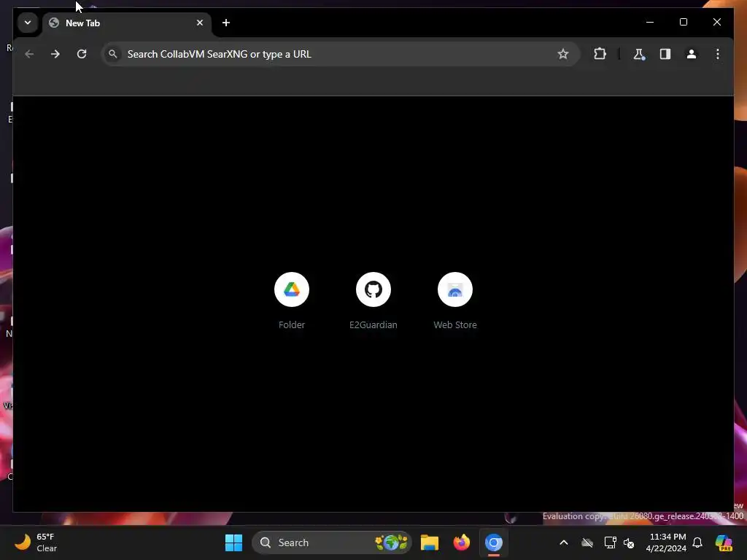Click the muted volume tray icon
The image size is (747, 560).
coord(629,542)
